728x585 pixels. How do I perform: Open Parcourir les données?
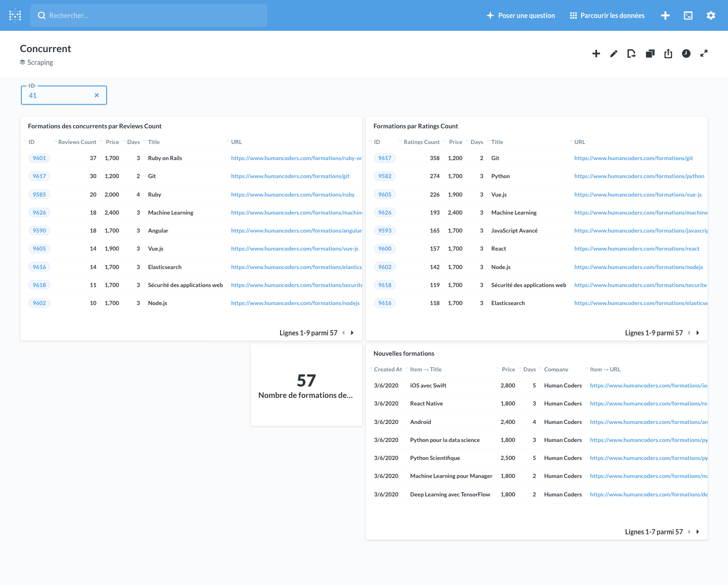pyautogui.click(x=607, y=16)
